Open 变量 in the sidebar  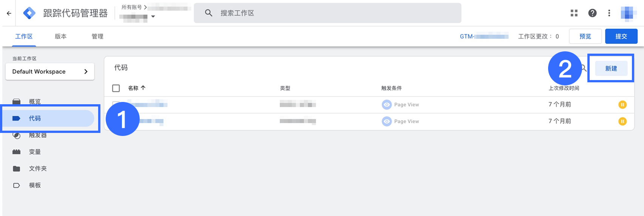[35, 152]
